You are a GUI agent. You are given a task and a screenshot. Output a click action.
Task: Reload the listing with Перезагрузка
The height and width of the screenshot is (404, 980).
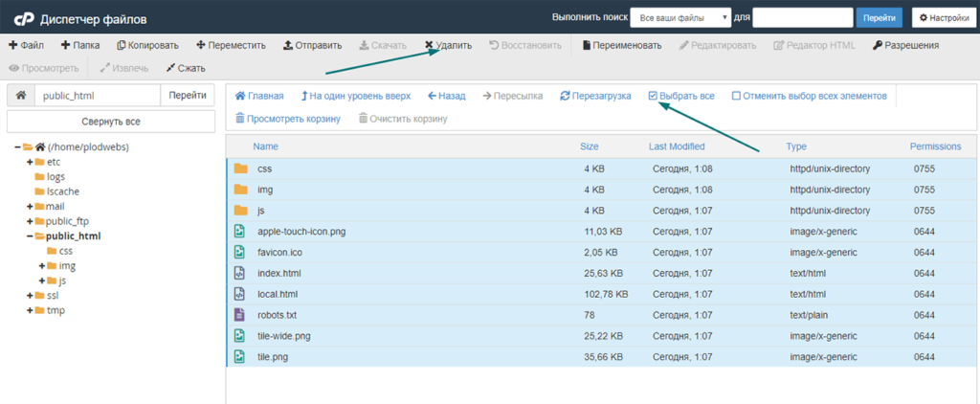coord(595,96)
